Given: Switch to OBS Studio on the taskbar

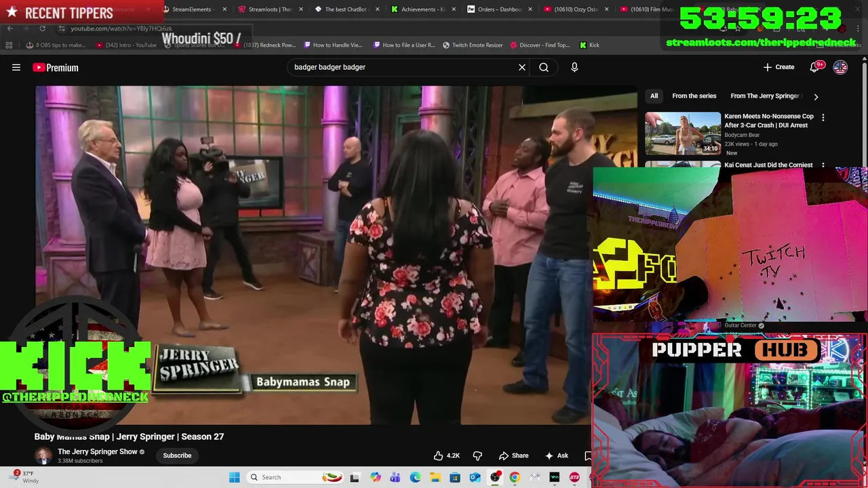Looking at the screenshot, I should (x=495, y=477).
